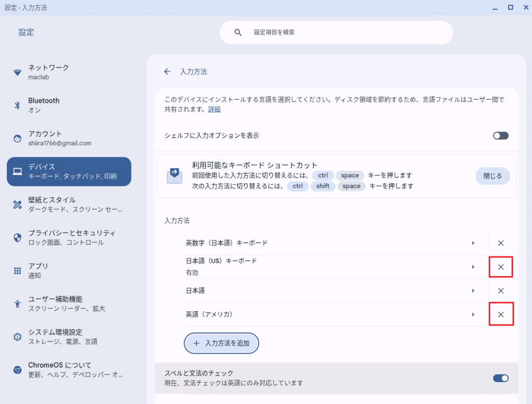532x404 pixels.
Task: Remove 英数字（日本語）キーボード with its X
Action: coord(500,243)
